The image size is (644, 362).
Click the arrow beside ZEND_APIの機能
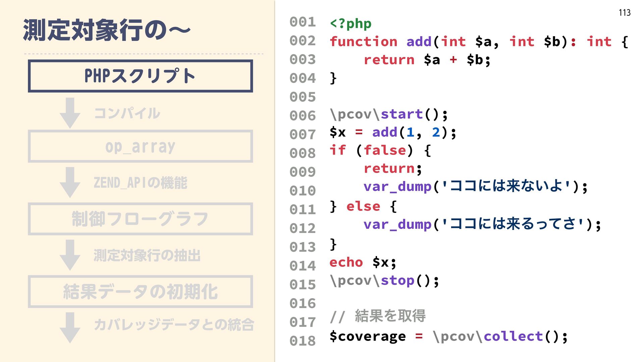coord(70,182)
